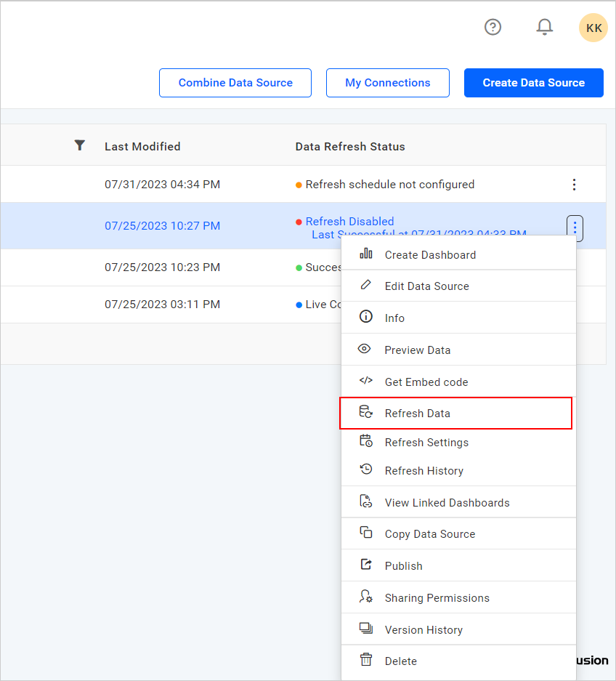
Task: Choose Create Dashboard from context menu
Action: point(459,255)
